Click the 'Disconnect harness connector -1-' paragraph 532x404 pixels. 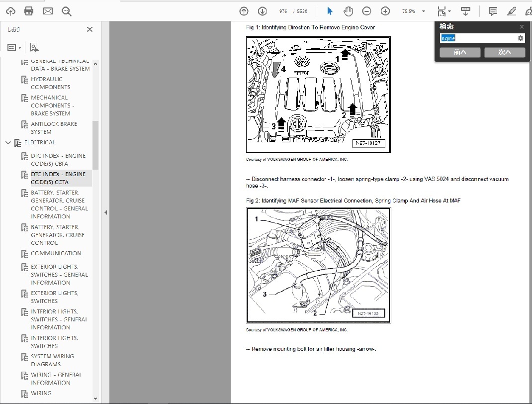pyautogui.click(x=377, y=182)
